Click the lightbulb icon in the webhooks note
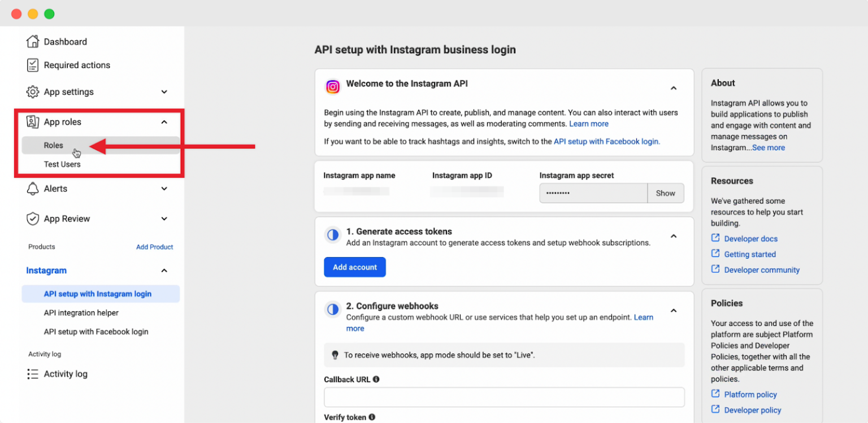This screenshot has height=423, width=868. 335,355
